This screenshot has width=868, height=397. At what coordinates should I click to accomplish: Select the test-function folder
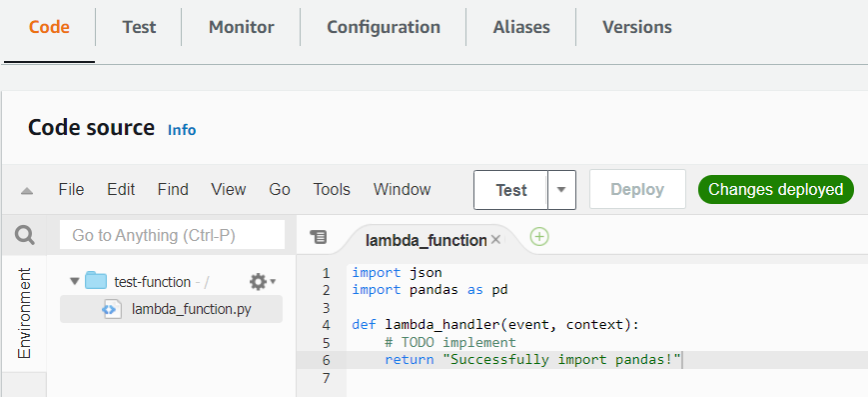[152, 282]
